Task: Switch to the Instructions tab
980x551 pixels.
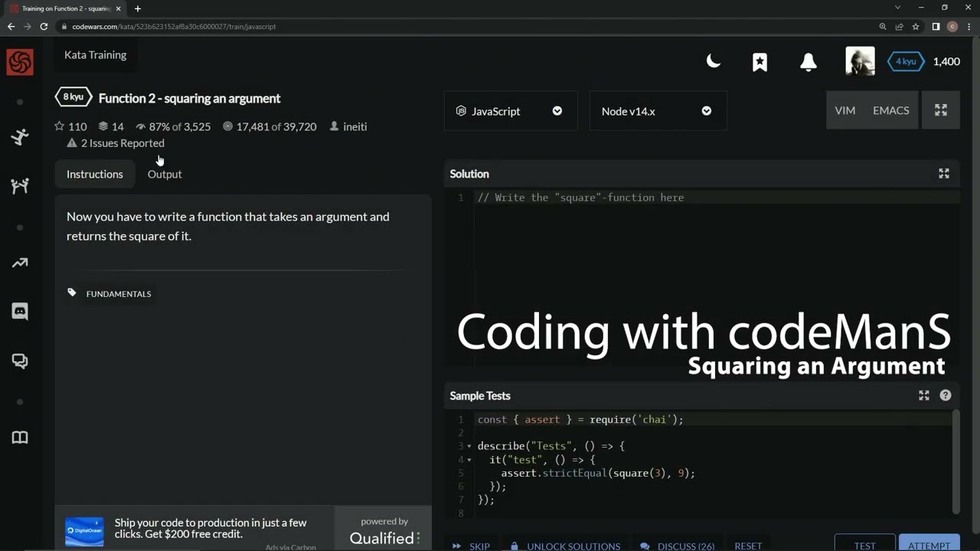Action: coord(95,174)
